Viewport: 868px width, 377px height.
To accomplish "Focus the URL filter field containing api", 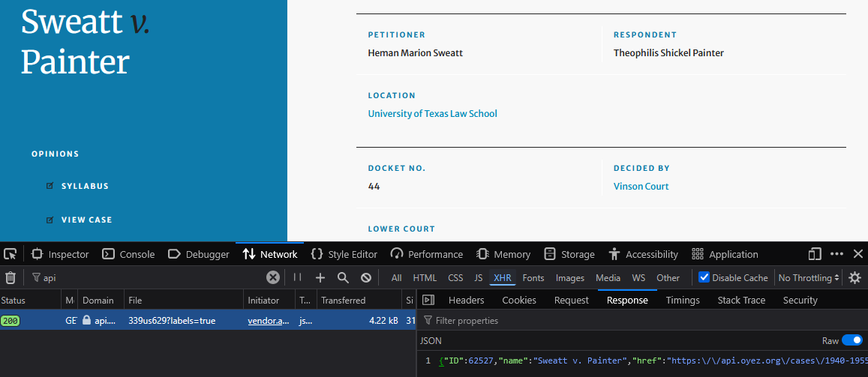I will (147, 277).
